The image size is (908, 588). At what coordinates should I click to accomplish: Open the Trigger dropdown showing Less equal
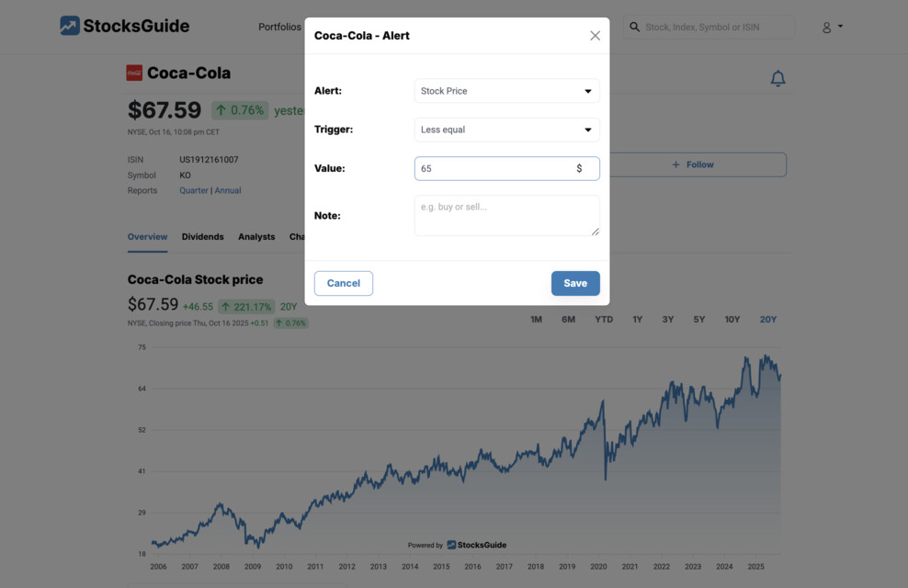(506, 130)
